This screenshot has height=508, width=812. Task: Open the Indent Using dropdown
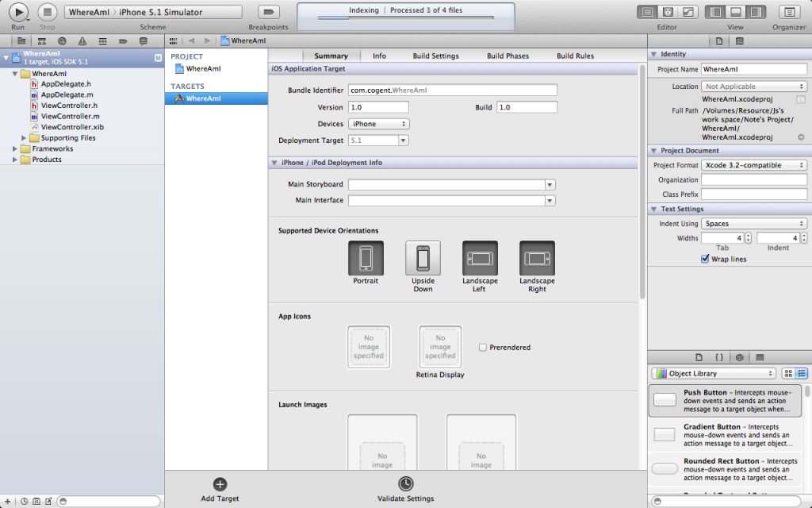click(x=754, y=223)
